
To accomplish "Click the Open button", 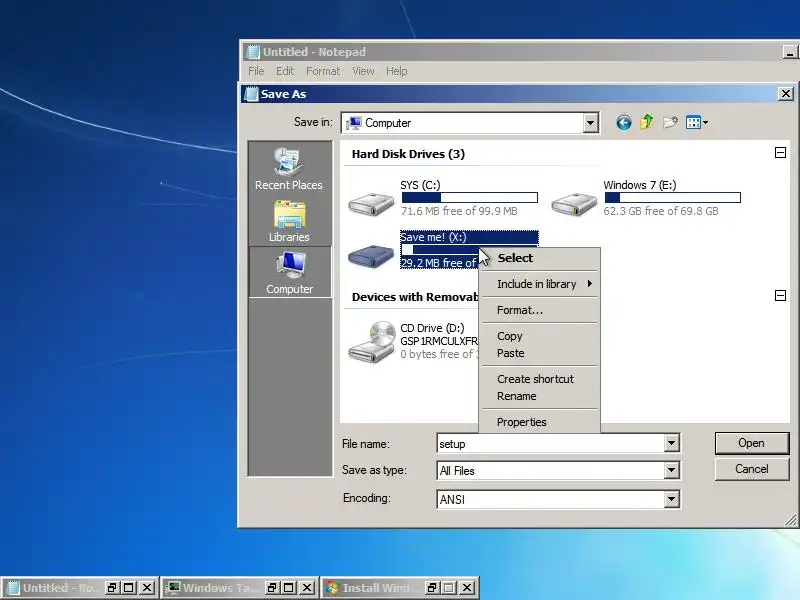I will tap(752, 443).
